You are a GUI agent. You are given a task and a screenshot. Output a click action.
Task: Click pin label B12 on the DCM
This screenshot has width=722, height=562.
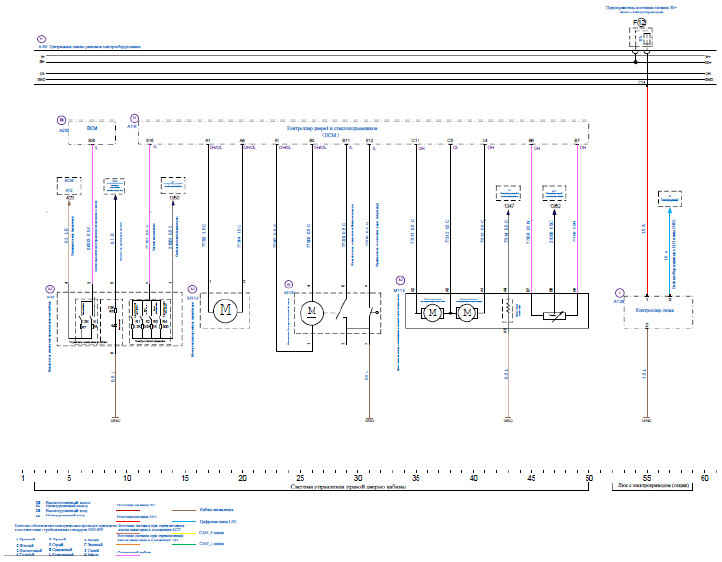369,140
